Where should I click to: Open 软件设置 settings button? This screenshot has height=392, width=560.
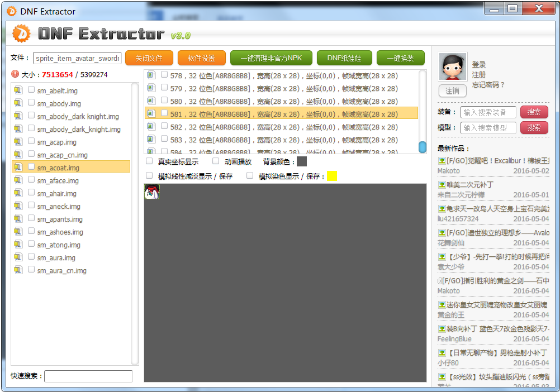[x=201, y=58]
